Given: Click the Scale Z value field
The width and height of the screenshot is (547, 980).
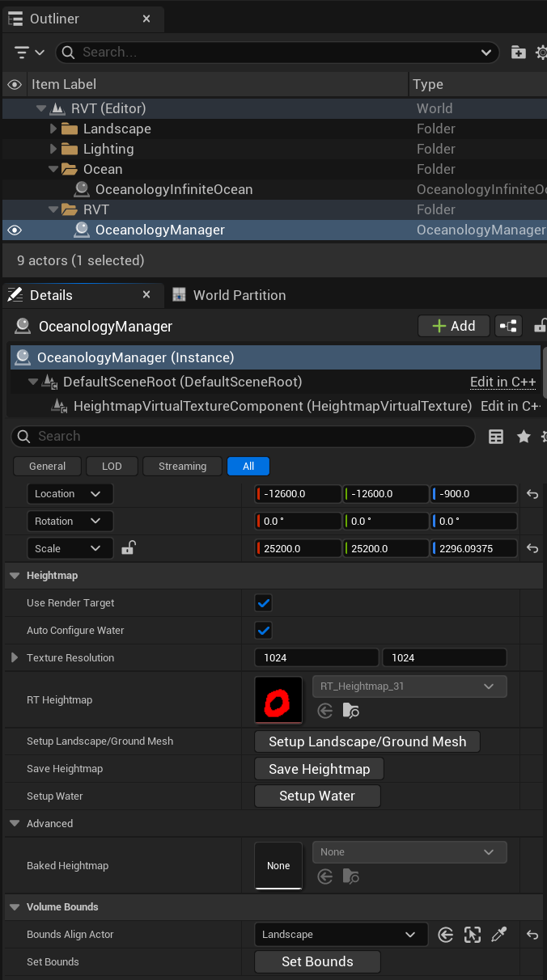Looking at the screenshot, I should (x=474, y=548).
